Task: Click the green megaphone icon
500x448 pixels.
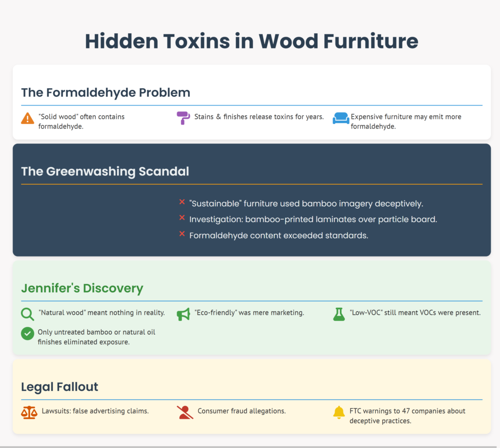Action: 183,314
